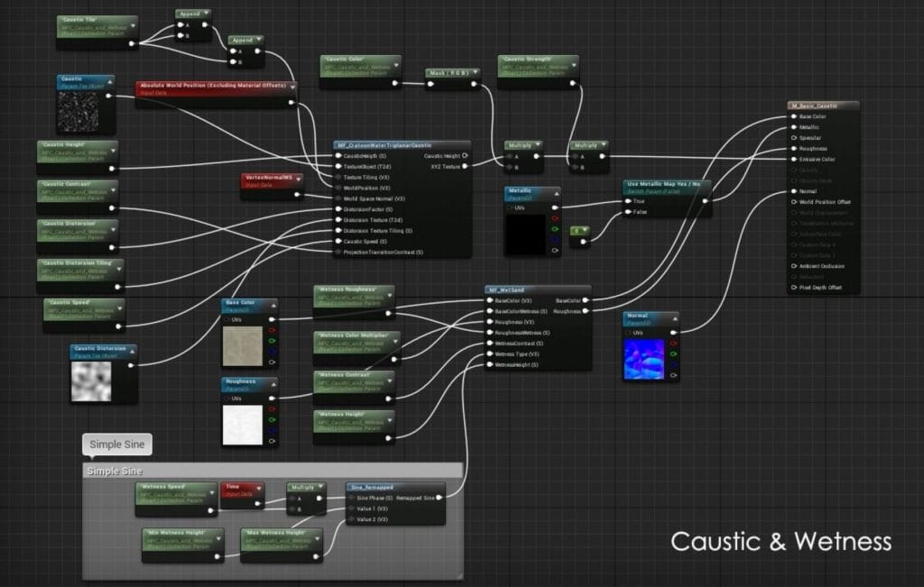This screenshot has height=587, width=924.
Task: Select the Simple Sine comment box header
Action: pyautogui.click(x=273, y=471)
